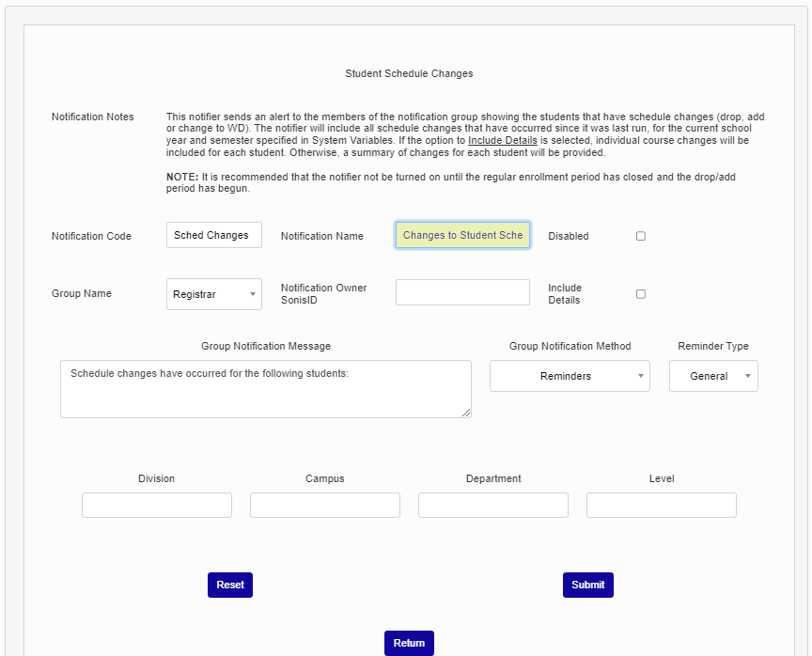The height and width of the screenshot is (656, 812).
Task: Enable the Include Details checkbox
Action: tap(641, 294)
